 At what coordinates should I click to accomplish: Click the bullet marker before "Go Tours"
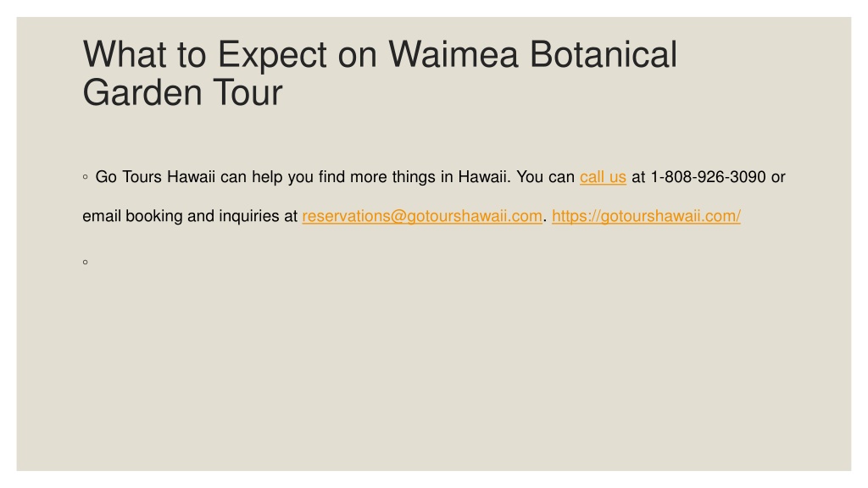(x=86, y=177)
